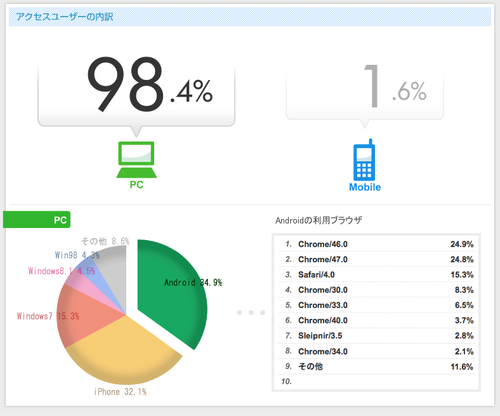This screenshot has width=500, height=416.
Task: Select Safari/4.0 row in browser list
Action: point(377,274)
